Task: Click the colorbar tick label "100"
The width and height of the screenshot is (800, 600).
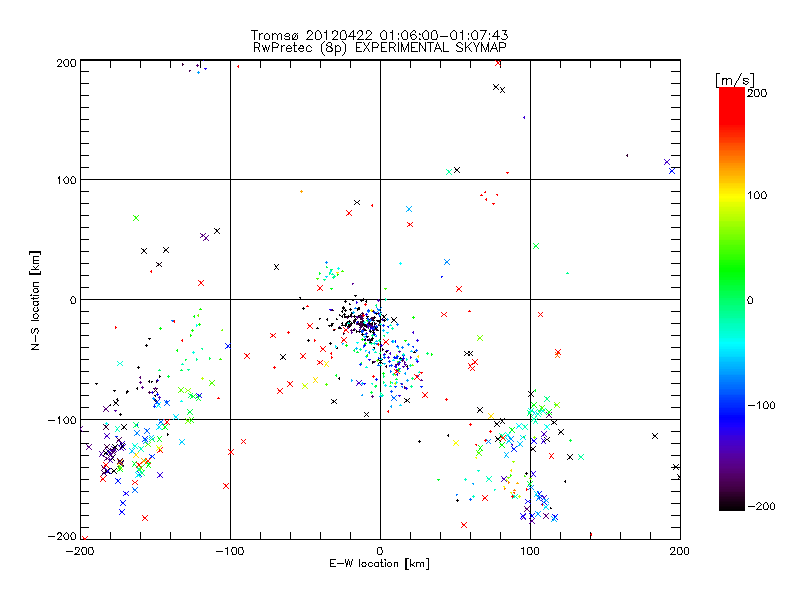Action: (757, 195)
